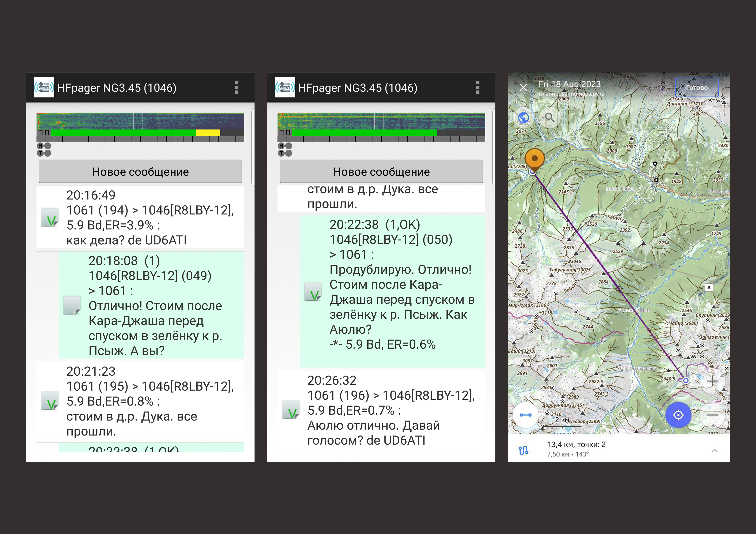The image size is (756, 534).
Task: Toggle the unchecked box on the 20:18:08 message
Action: pos(72,305)
